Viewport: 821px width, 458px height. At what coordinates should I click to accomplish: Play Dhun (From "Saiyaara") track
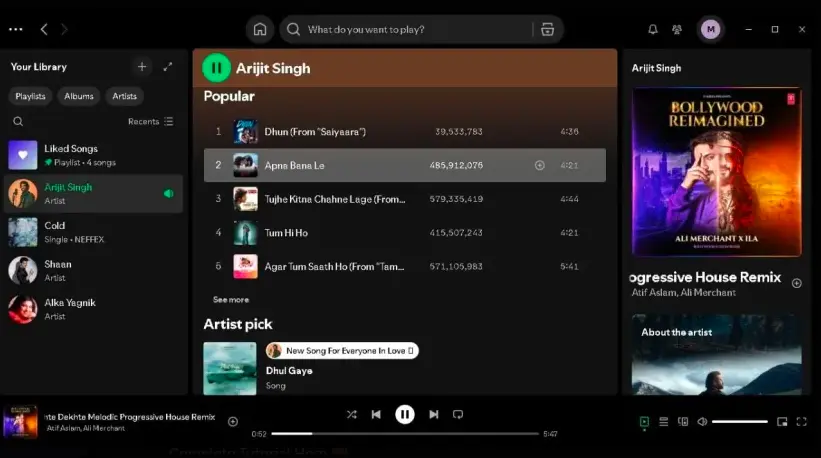(x=404, y=132)
